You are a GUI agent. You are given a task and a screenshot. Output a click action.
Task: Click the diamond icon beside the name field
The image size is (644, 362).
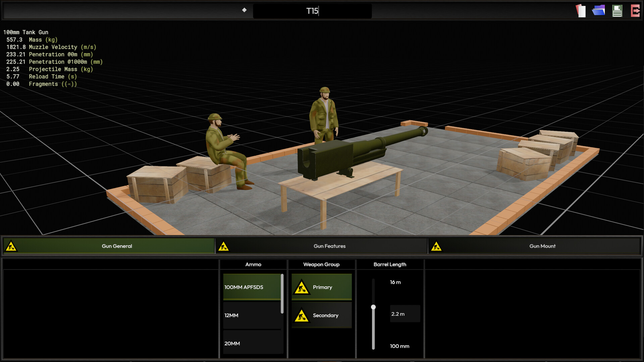click(x=245, y=10)
